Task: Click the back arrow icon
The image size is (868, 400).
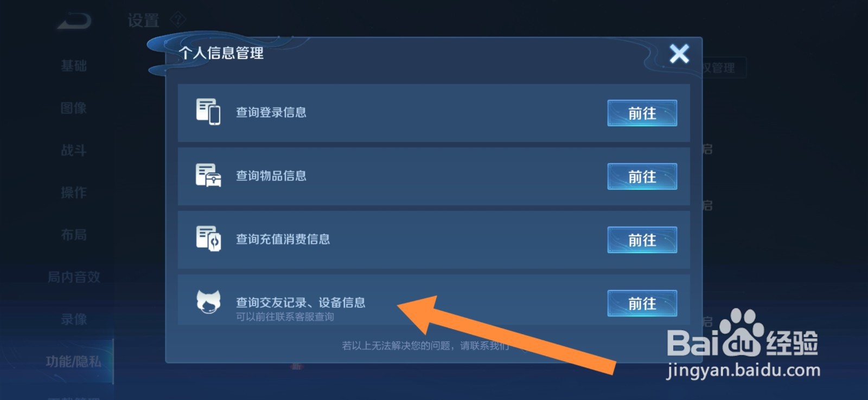Action: (x=74, y=21)
